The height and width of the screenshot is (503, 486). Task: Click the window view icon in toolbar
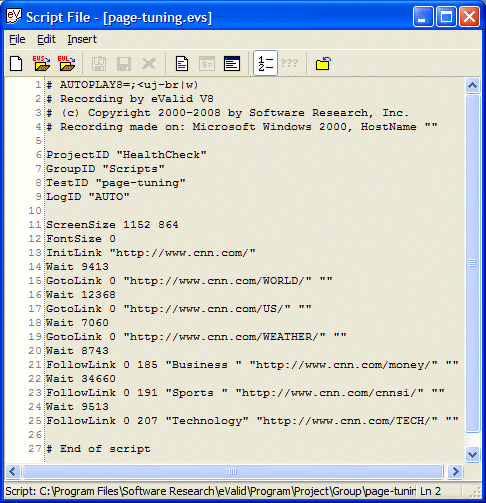tap(232, 63)
